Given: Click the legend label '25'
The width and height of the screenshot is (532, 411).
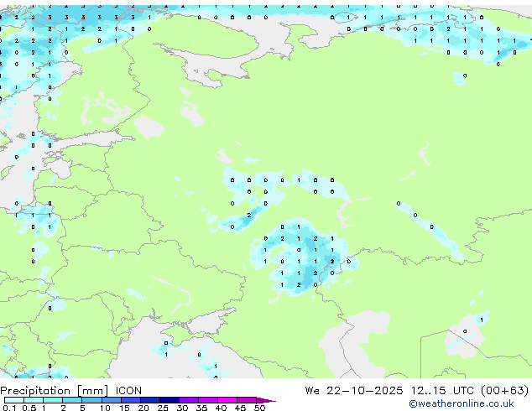Looking at the screenshot, I should pos(163,408).
